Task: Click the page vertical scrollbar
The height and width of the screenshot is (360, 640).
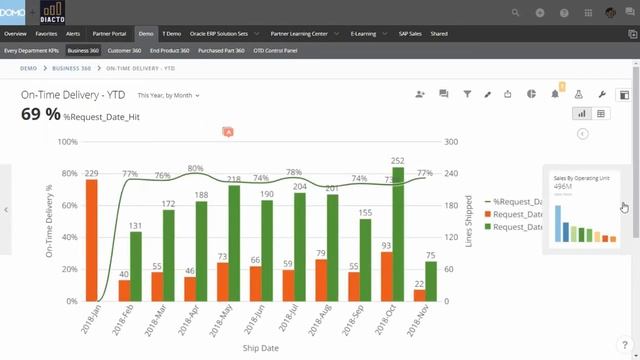Action: 636,152
